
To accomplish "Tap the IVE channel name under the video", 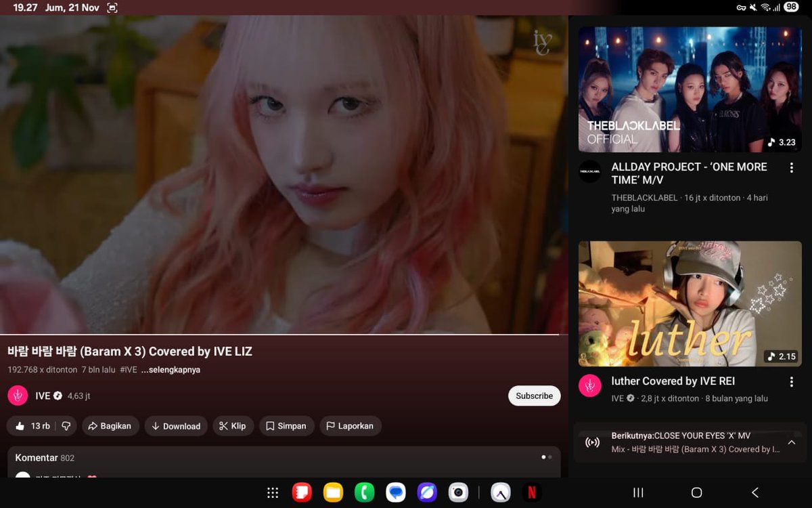I will click(43, 396).
